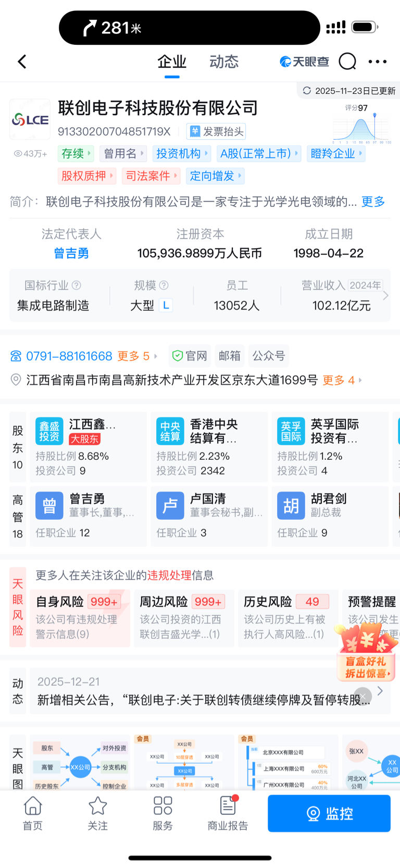Tap the battery status icon
The width and height of the screenshot is (400, 868).
point(365,27)
